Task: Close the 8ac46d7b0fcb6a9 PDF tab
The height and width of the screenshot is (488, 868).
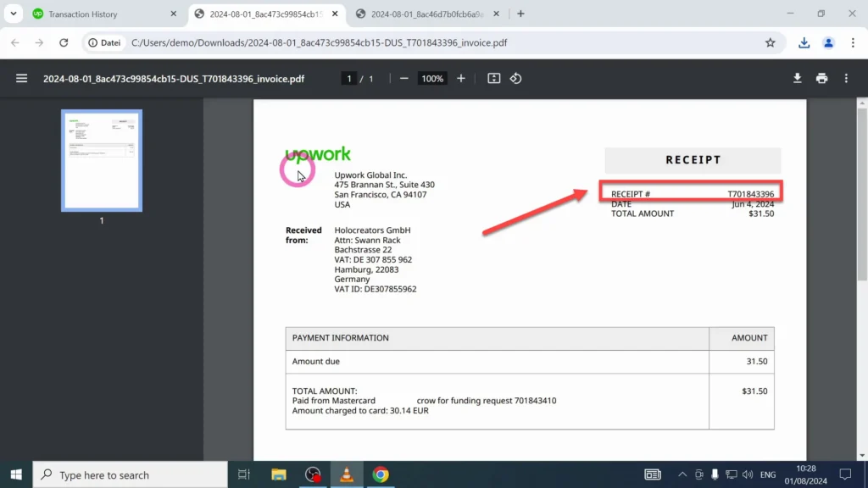Action: 496,14
